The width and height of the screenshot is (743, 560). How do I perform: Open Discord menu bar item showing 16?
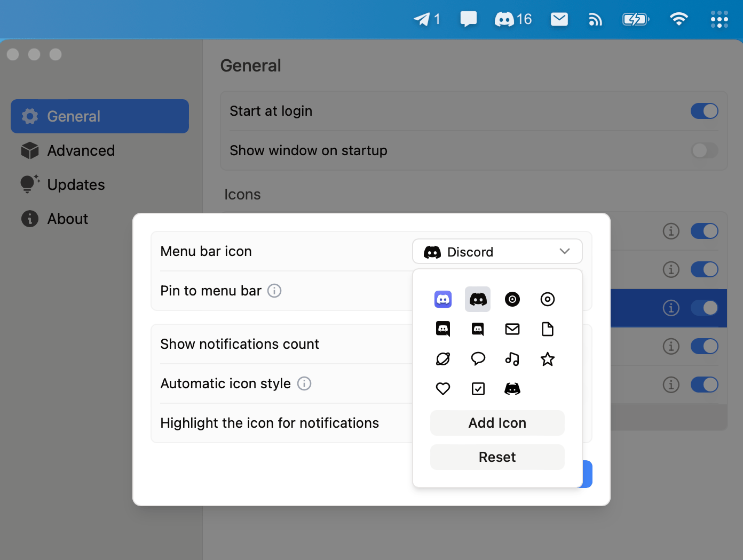[513, 20]
